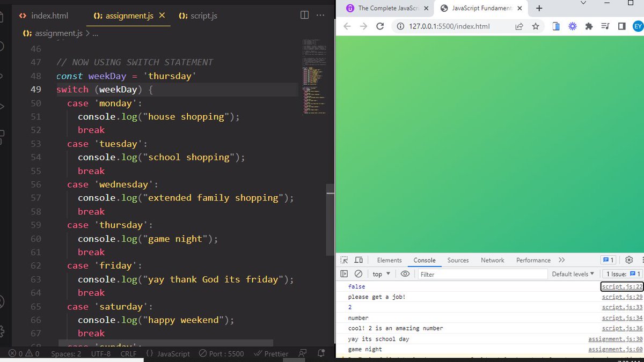Open the Network DevTools tab

click(x=493, y=260)
